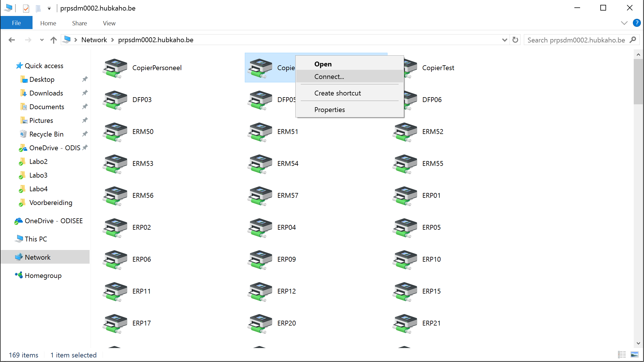Toggle pin for Downloads folder

point(85,93)
